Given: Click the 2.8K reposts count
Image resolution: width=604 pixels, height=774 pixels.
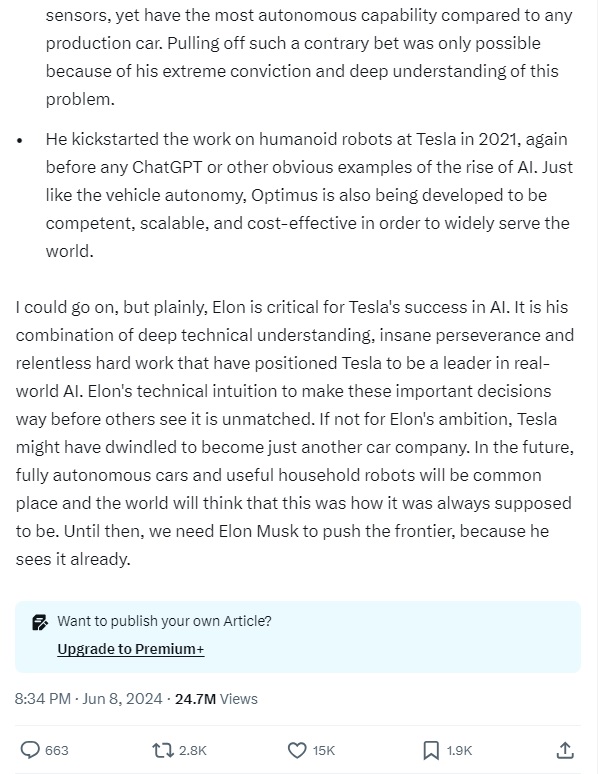Looking at the screenshot, I should 192,750.
